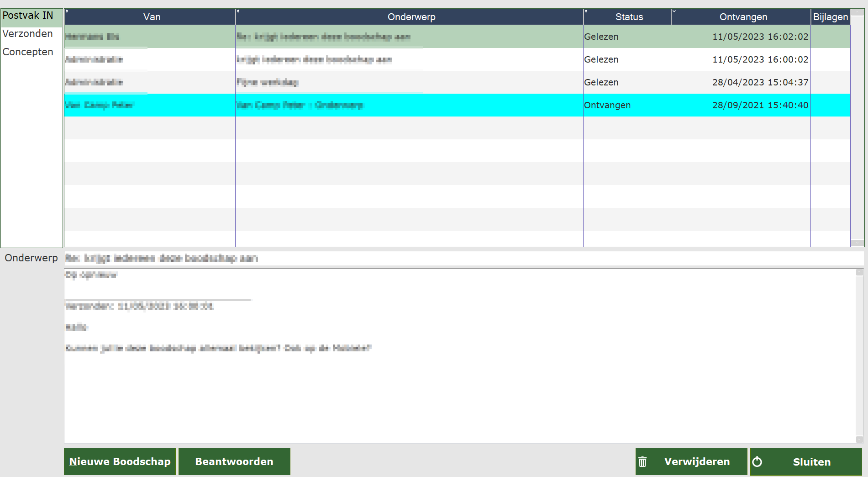Create a message with Nieuwe Boodschap

tap(120, 461)
